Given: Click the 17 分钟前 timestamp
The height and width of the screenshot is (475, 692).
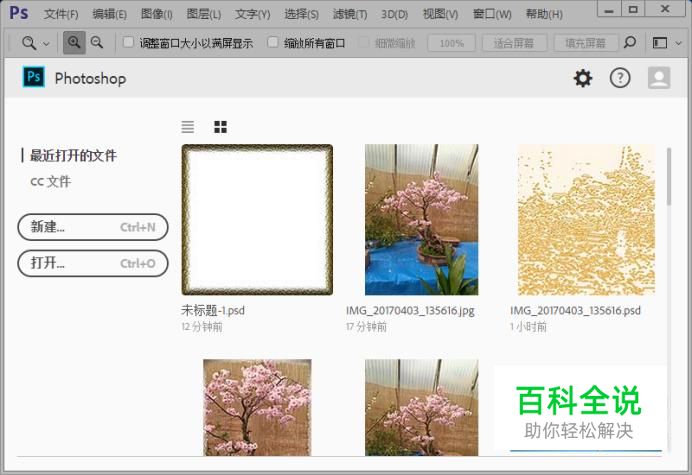Looking at the screenshot, I should coord(366,327).
